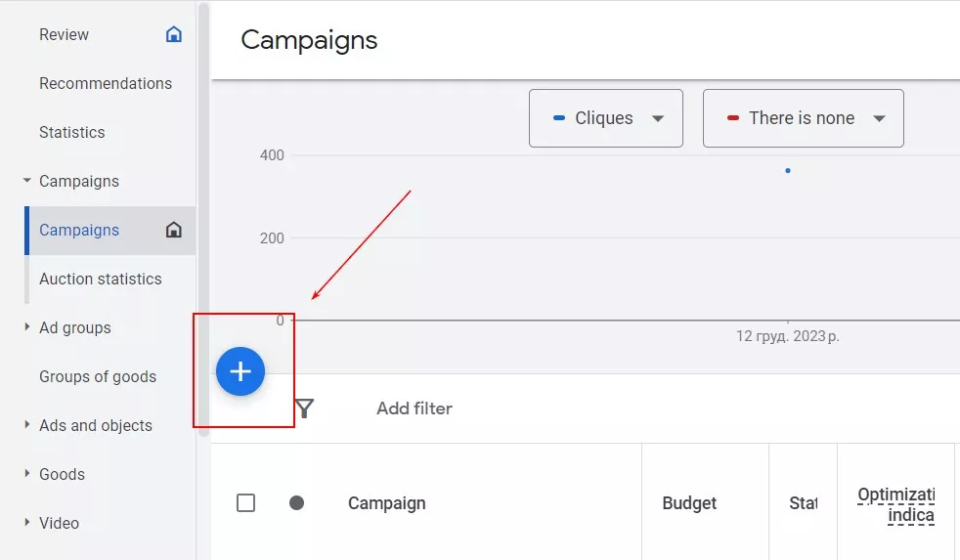Click Add filter text field
960x560 pixels.
(x=415, y=409)
